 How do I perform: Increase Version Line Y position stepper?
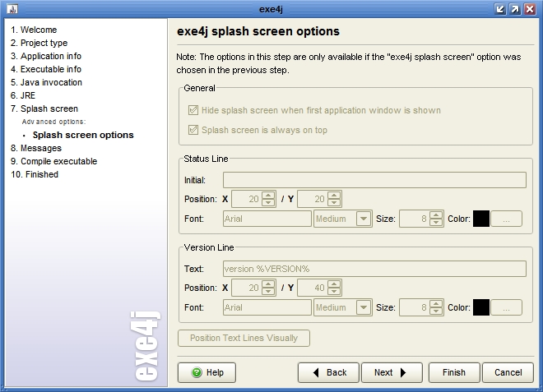click(x=334, y=284)
